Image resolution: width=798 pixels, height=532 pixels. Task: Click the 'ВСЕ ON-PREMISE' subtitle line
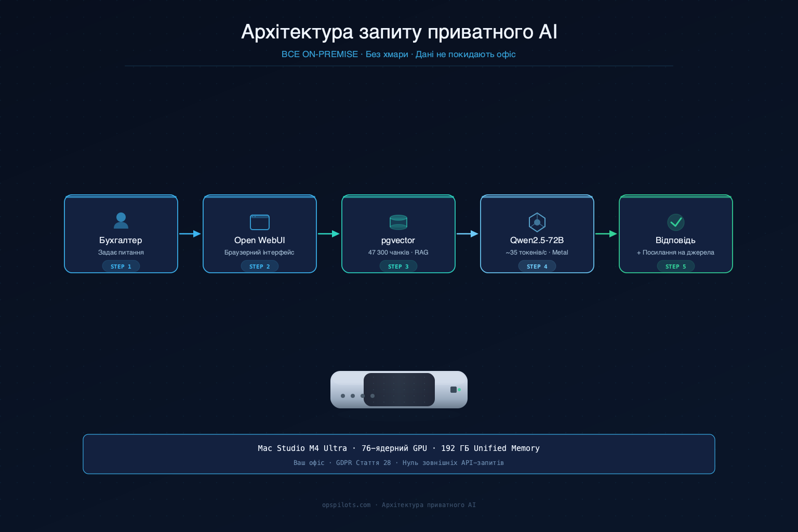[398, 54]
